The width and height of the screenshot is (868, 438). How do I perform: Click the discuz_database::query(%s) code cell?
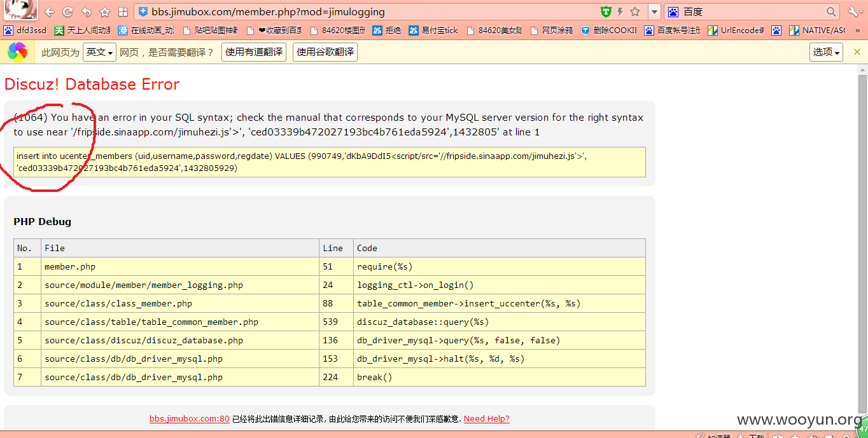coord(500,322)
